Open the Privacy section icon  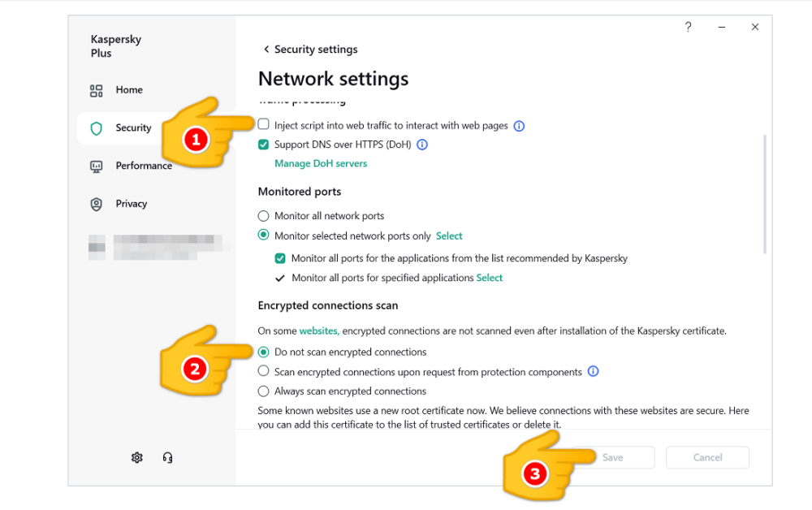click(x=96, y=205)
